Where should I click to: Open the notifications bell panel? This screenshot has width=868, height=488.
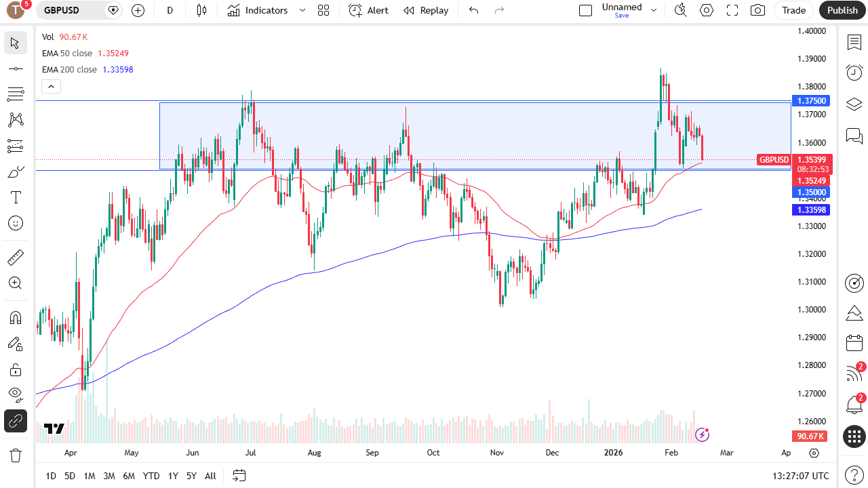click(x=854, y=405)
